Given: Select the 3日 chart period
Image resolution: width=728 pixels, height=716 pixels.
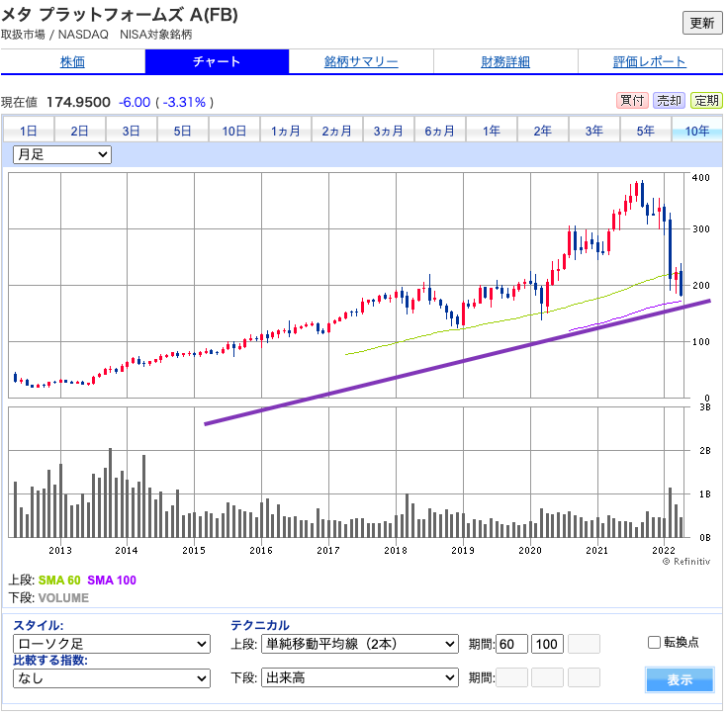Looking at the screenshot, I should pos(131,131).
